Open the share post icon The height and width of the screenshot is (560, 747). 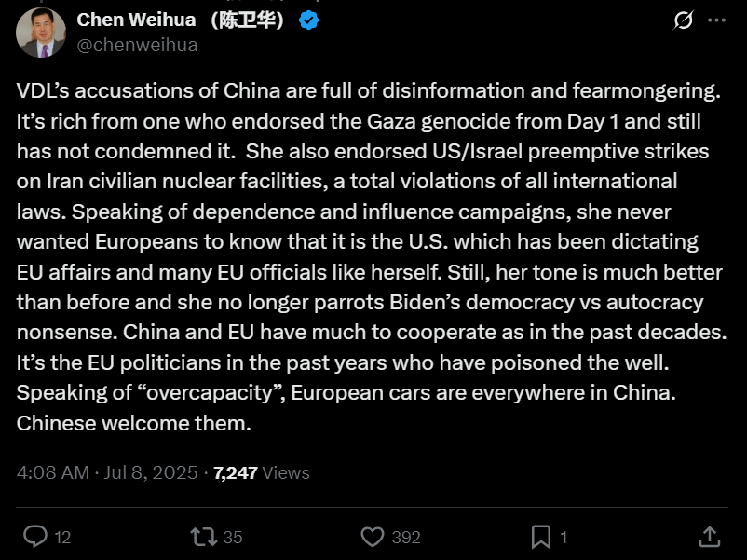(709, 537)
